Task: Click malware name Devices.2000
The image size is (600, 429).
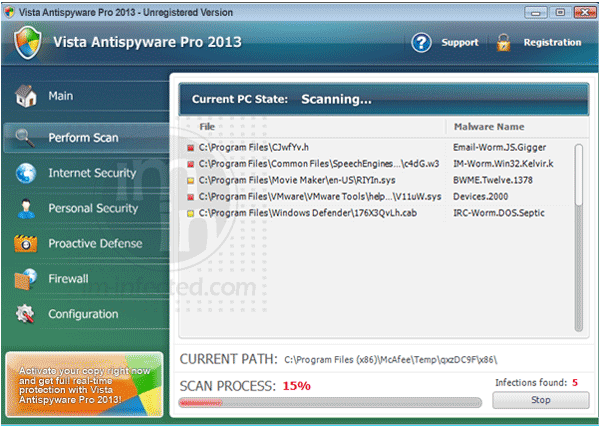Action: 481,197
